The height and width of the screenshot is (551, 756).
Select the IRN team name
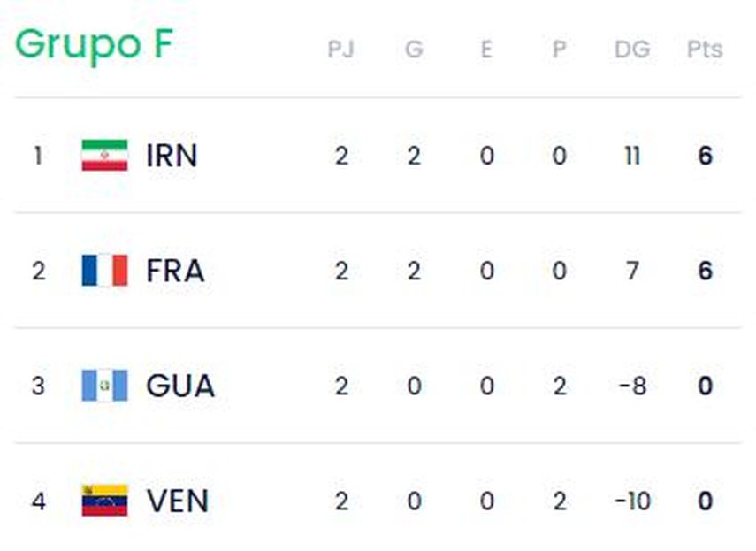(172, 156)
